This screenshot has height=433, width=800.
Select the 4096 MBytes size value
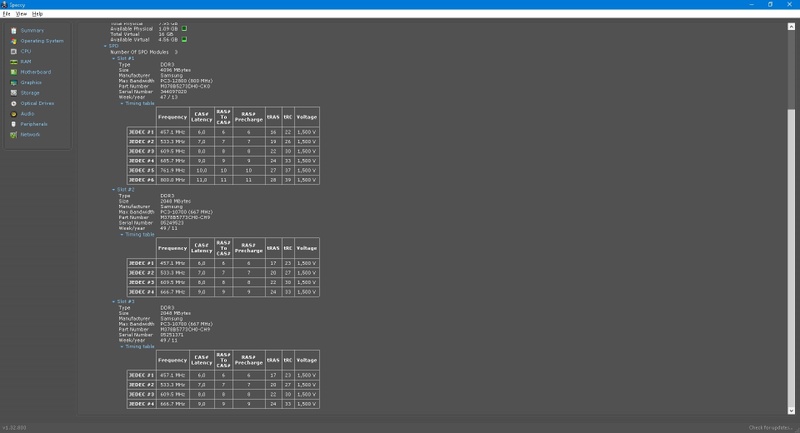tap(176, 70)
